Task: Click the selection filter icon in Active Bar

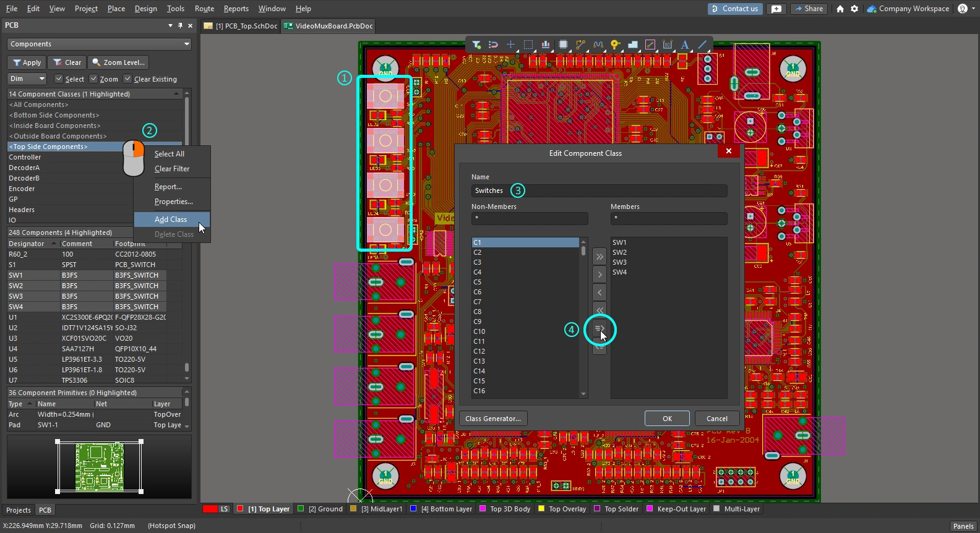Action: pos(476,45)
